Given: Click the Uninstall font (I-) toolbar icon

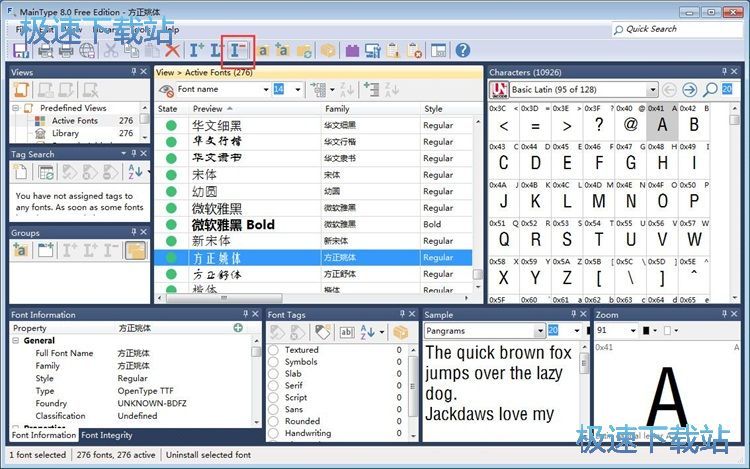Looking at the screenshot, I should [x=238, y=50].
